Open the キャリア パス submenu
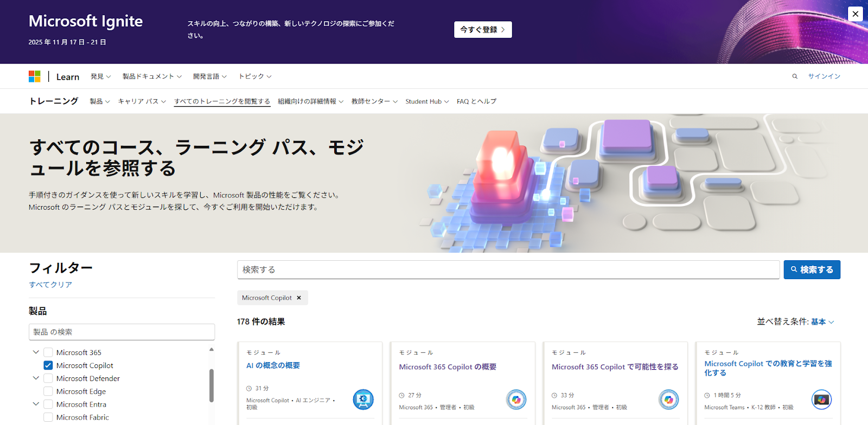 pyautogui.click(x=142, y=101)
